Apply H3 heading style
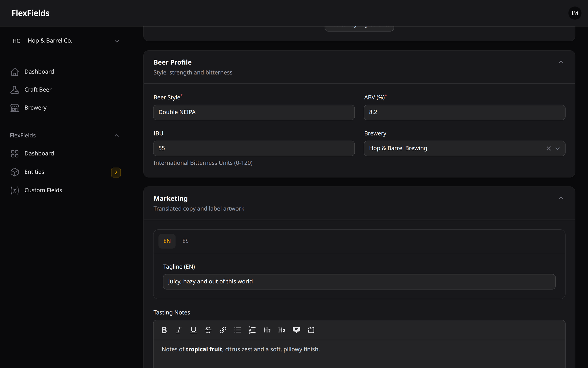 [x=281, y=330]
